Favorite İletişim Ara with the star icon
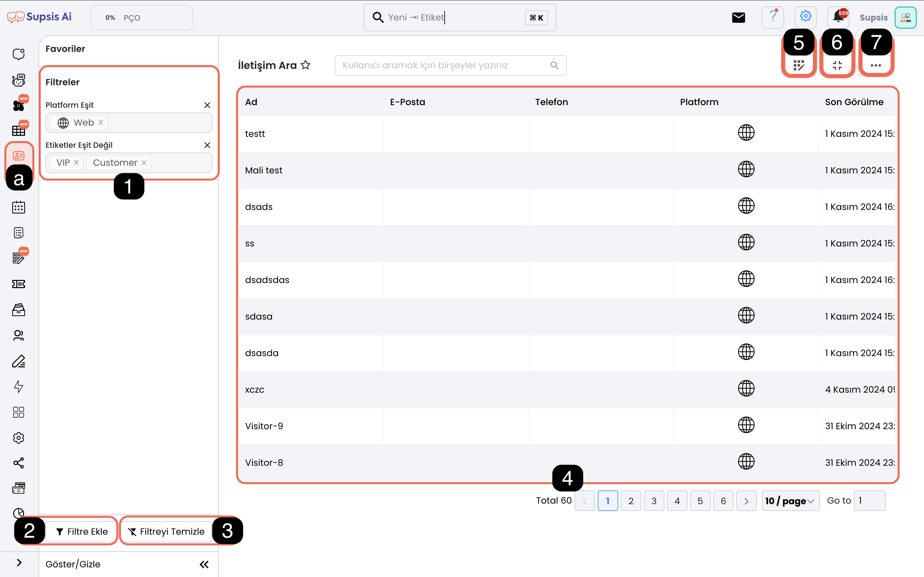Image resolution: width=924 pixels, height=577 pixels. (x=305, y=65)
